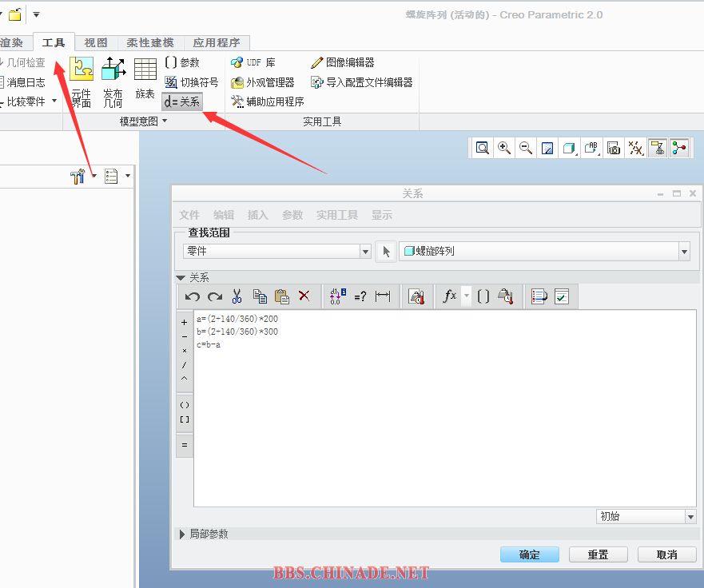Open 导入配置文件编辑器 import profile editor

pos(361,82)
